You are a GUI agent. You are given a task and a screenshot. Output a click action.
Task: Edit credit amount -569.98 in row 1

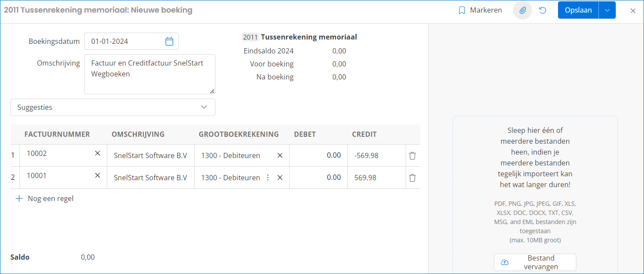click(376, 155)
